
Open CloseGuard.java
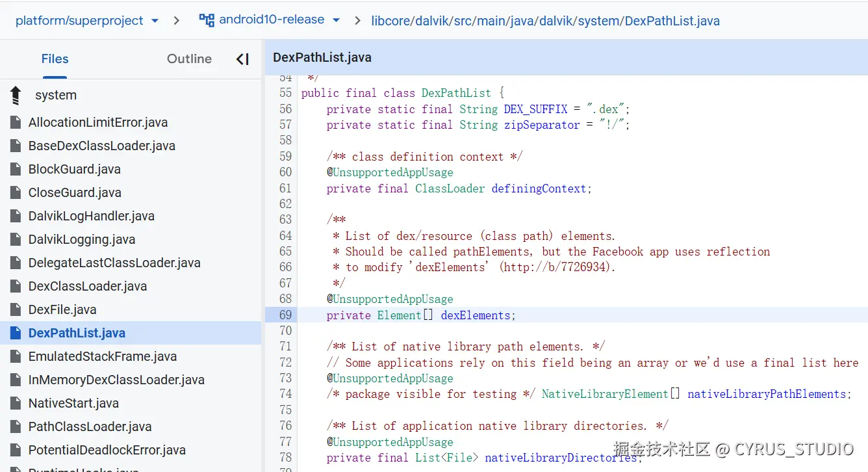click(x=75, y=192)
